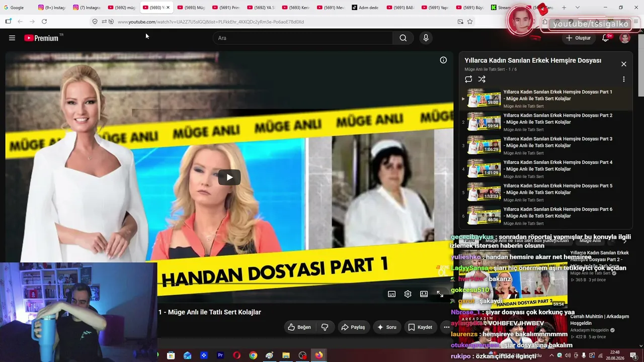
Task: Switch player to theater mode
Action: 424,294
